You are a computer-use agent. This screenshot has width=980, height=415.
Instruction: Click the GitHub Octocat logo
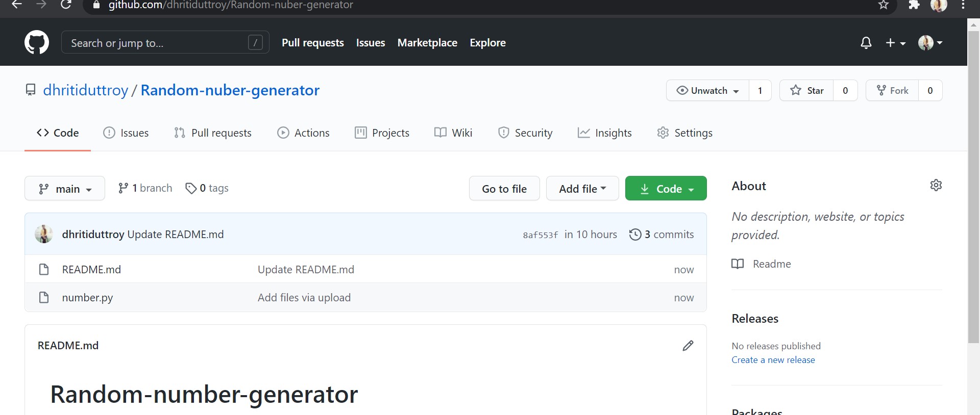[37, 42]
